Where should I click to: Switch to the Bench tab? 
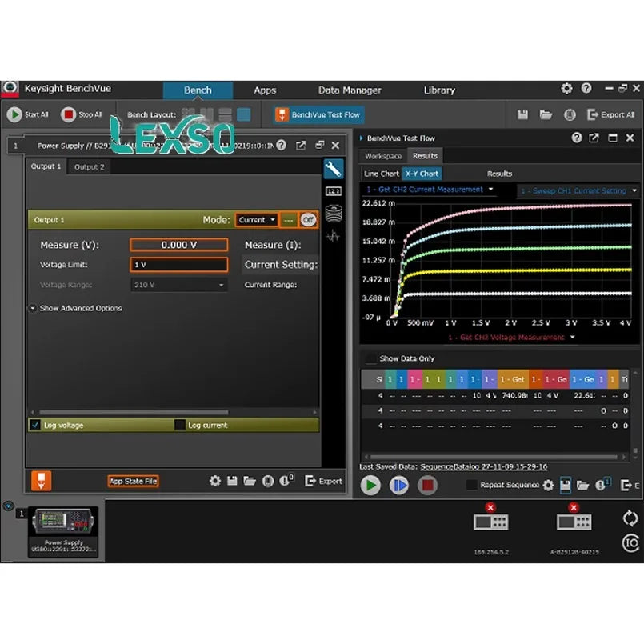pos(198,90)
